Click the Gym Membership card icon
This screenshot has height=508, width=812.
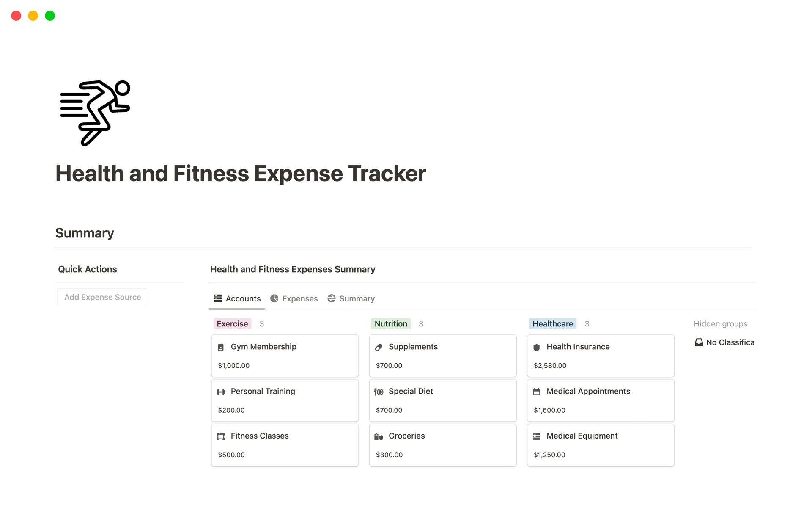tap(221, 347)
